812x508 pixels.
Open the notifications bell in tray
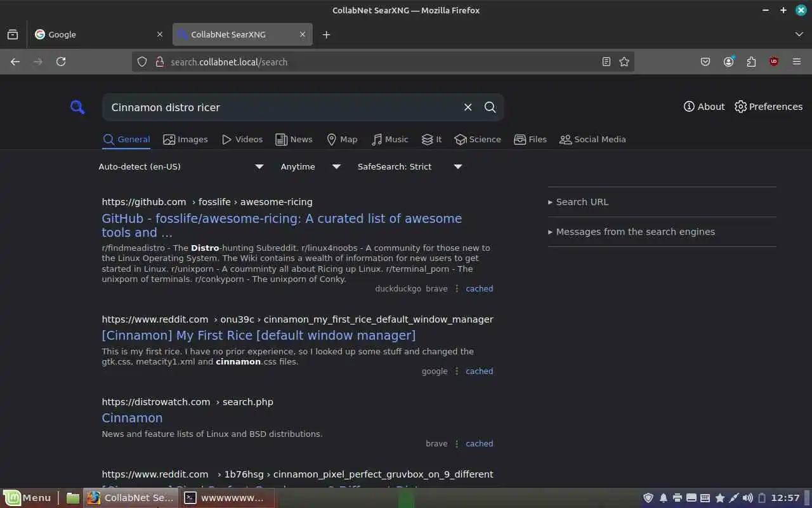pyautogui.click(x=664, y=498)
